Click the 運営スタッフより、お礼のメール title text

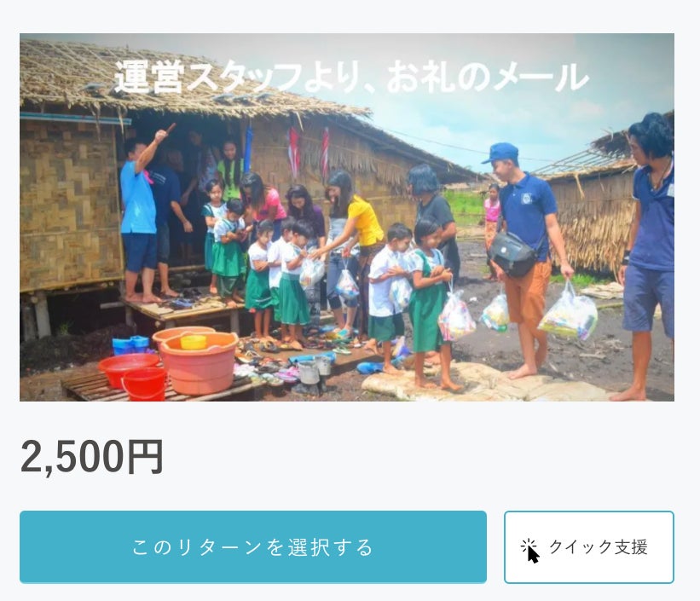click(x=351, y=78)
